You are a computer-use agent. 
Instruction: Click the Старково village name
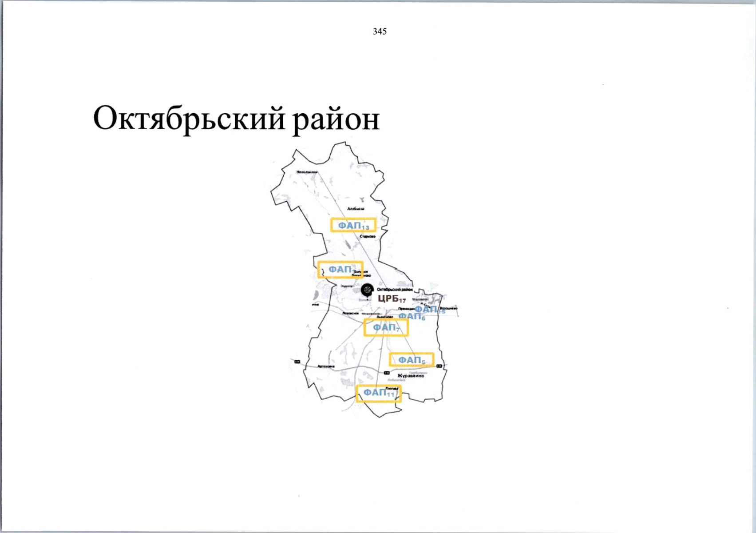(368, 236)
